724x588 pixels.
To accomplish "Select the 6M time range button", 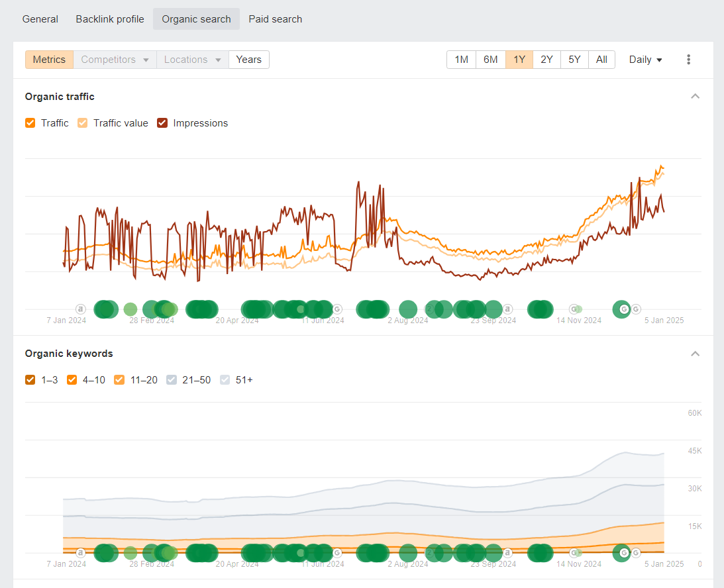I will (490, 60).
